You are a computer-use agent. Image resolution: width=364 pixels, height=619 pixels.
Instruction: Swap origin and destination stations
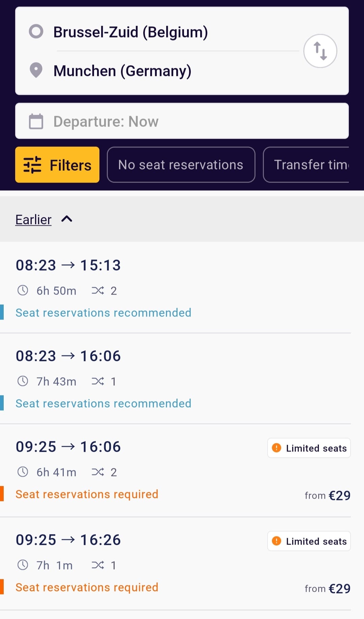[320, 51]
